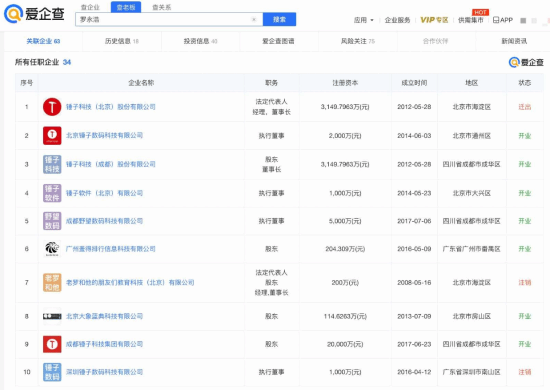Open the 历史信息 tab
The height and width of the screenshot is (390, 550).
122,41
